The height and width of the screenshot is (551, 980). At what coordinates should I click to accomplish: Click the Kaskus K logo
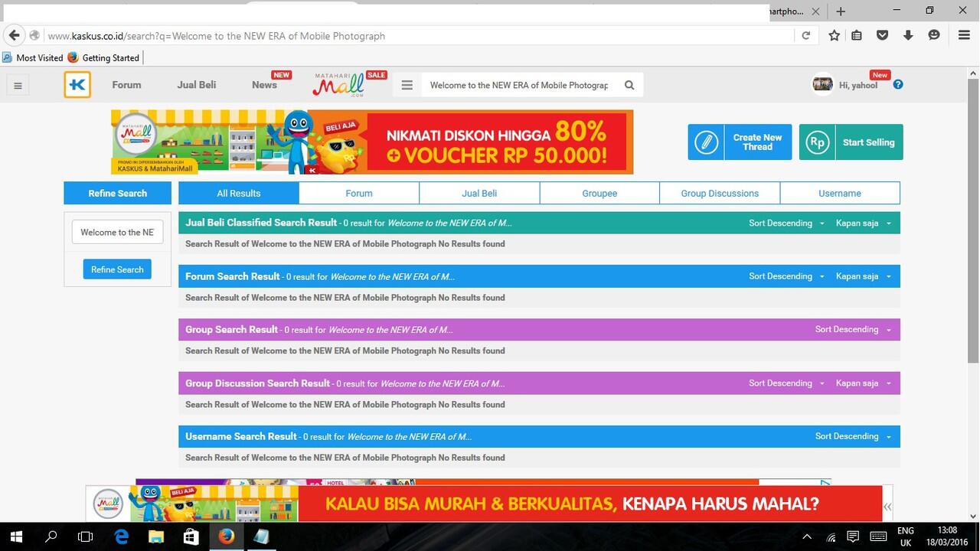pos(77,85)
